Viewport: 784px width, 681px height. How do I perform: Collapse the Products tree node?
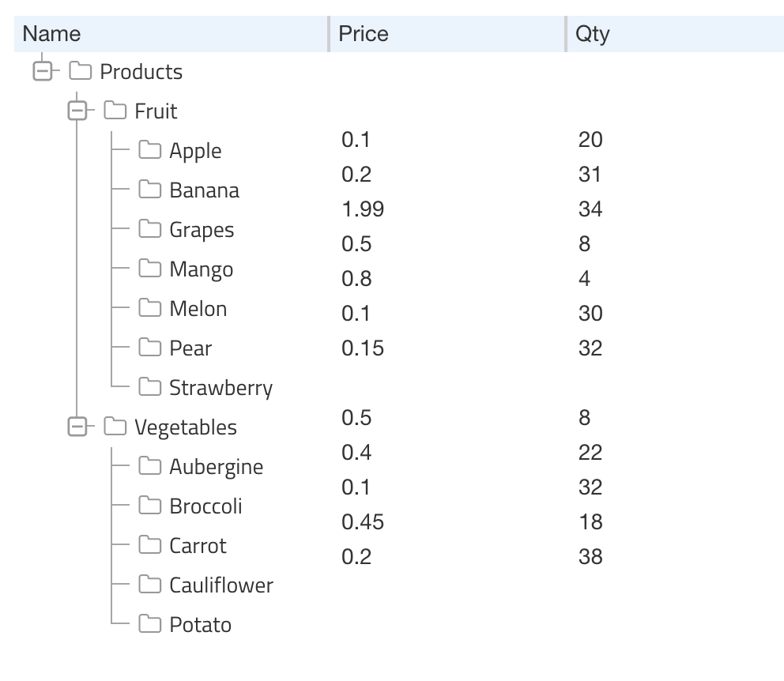(x=43, y=71)
